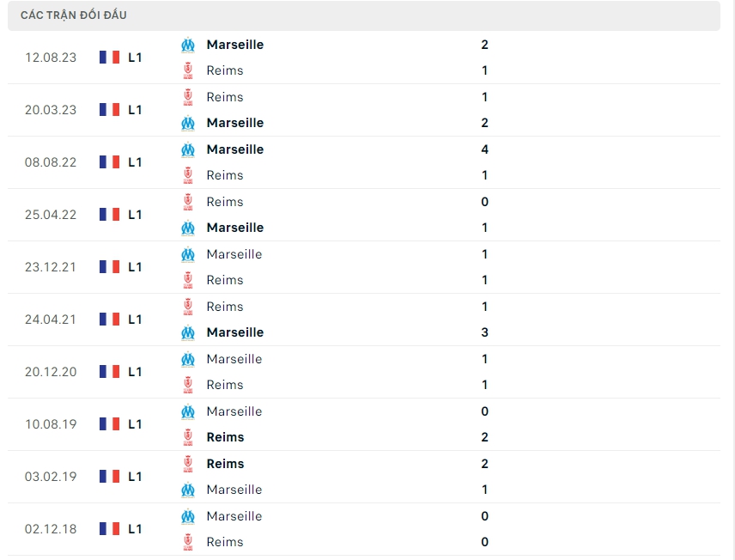The height and width of the screenshot is (560, 735).
Task: Click the 12.08.23 match date
Action: pyautogui.click(x=51, y=58)
